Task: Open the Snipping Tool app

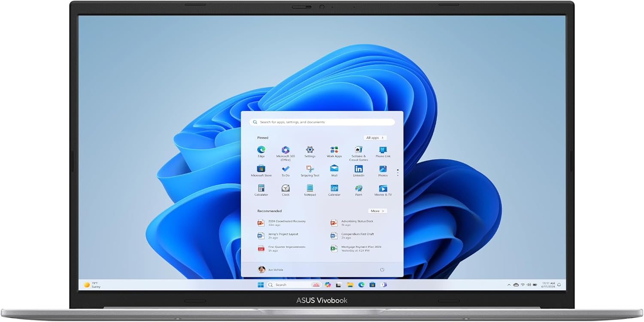Action: [310, 169]
